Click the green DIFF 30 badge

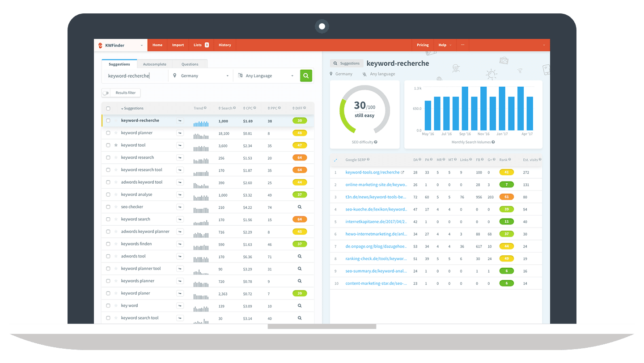300,121
